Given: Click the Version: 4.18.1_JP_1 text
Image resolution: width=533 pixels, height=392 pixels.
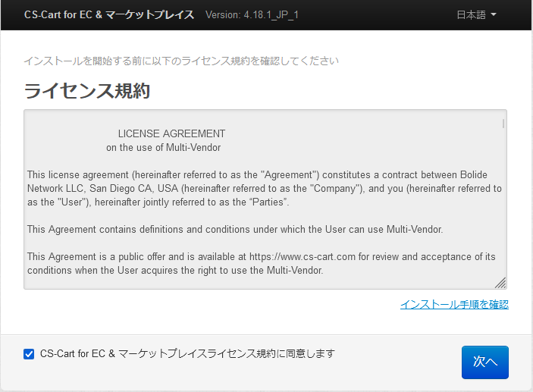Looking at the screenshot, I should (252, 15).
